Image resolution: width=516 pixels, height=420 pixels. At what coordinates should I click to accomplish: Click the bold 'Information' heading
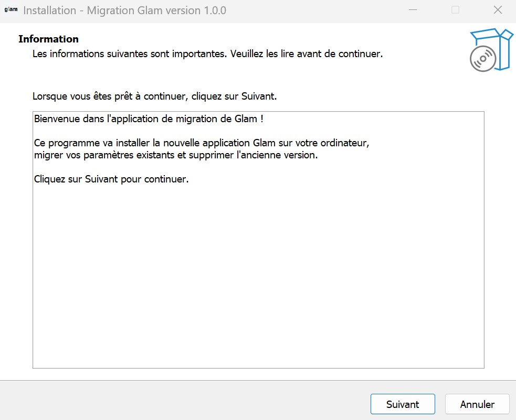[48, 39]
